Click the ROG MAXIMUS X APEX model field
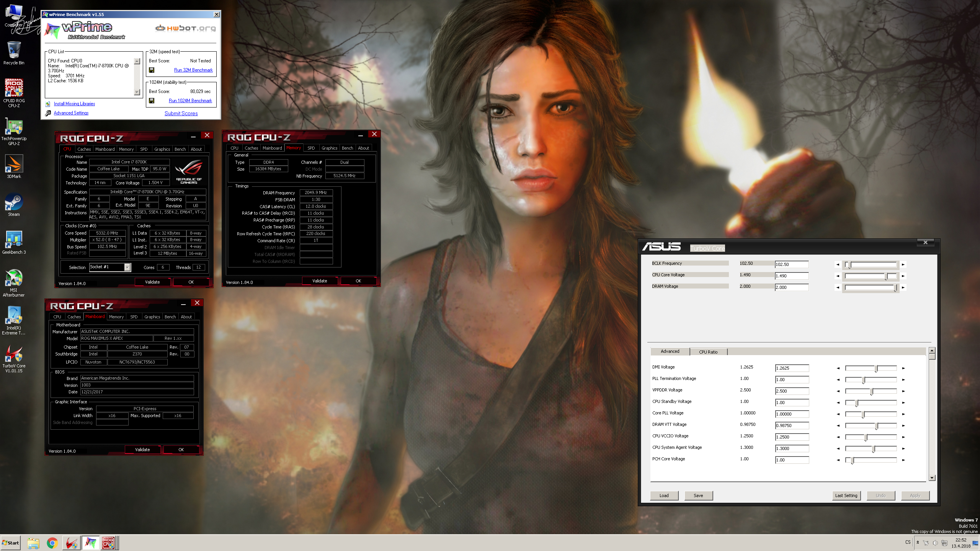Image resolution: width=980 pixels, height=551 pixels. (117, 338)
